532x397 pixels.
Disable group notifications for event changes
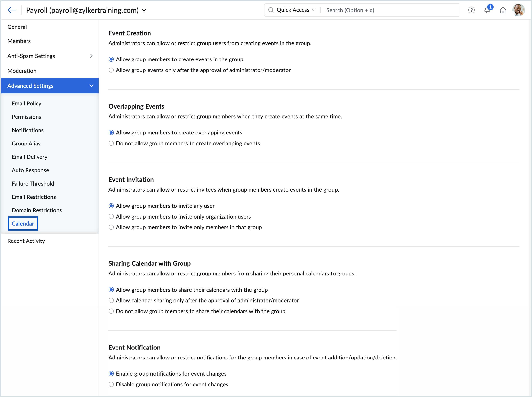pyautogui.click(x=111, y=384)
